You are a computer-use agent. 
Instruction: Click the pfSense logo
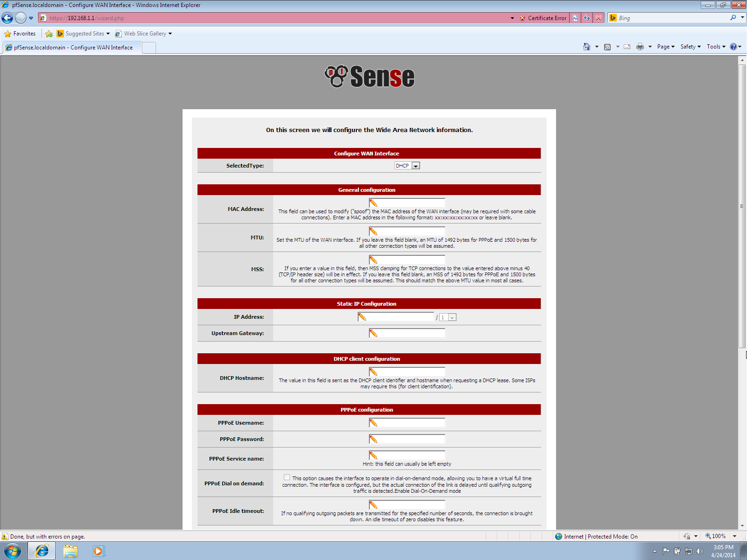pos(369,77)
